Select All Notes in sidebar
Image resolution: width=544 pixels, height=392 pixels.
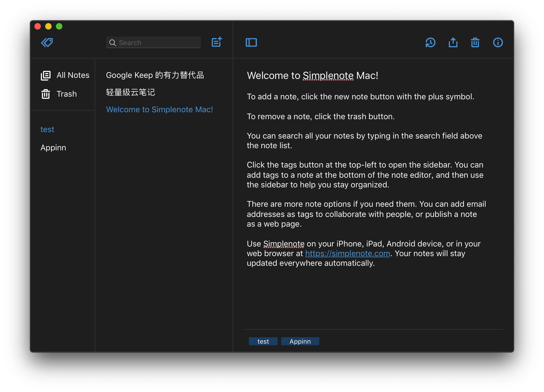pos(65,75)
